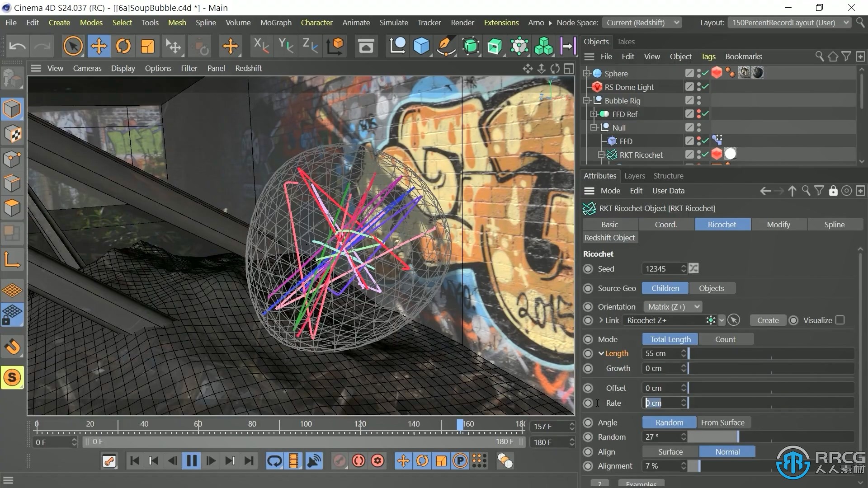Switch to the Takes tab

click(626, 42)
